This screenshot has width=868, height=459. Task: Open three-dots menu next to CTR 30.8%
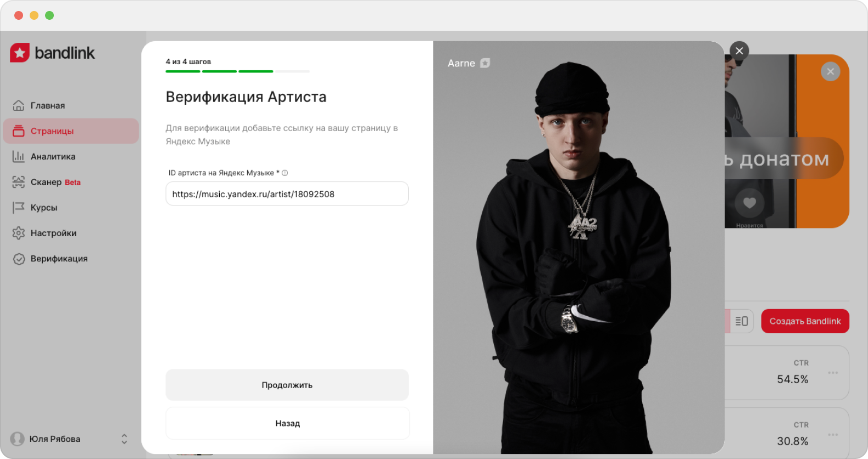point(833,435)
